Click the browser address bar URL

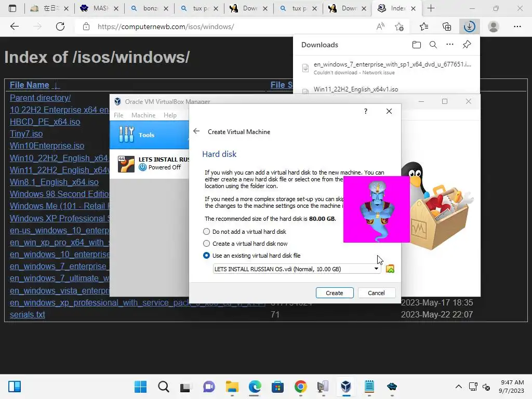tap(166, 26)
